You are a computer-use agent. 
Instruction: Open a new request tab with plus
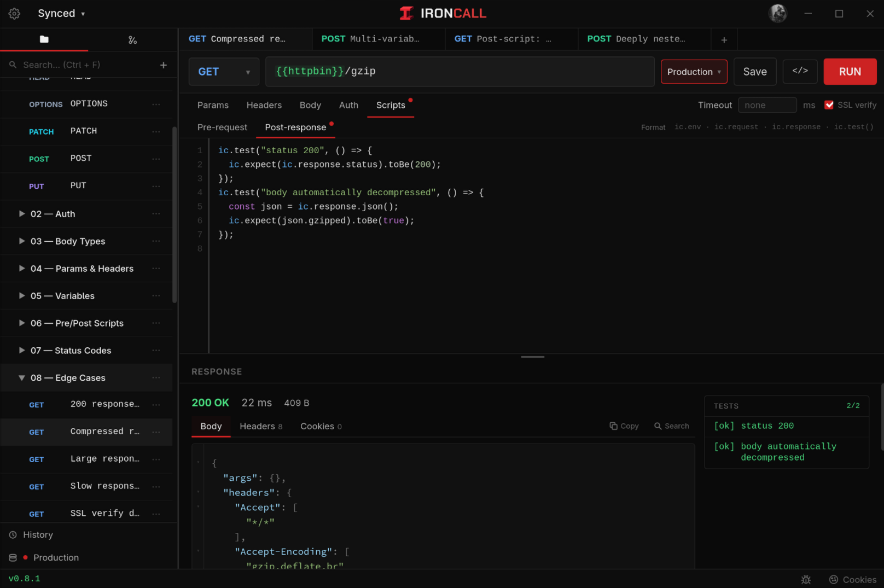pyautogui.click(x=724, y=39)
